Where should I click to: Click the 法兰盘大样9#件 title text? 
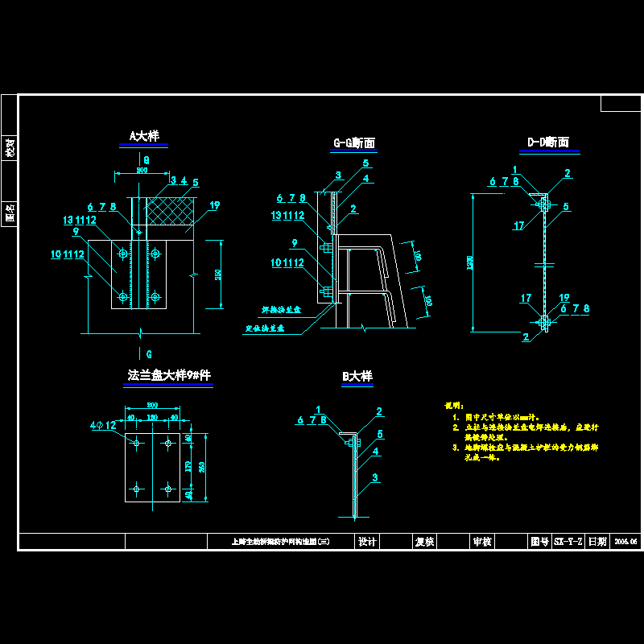click(168, 375)
